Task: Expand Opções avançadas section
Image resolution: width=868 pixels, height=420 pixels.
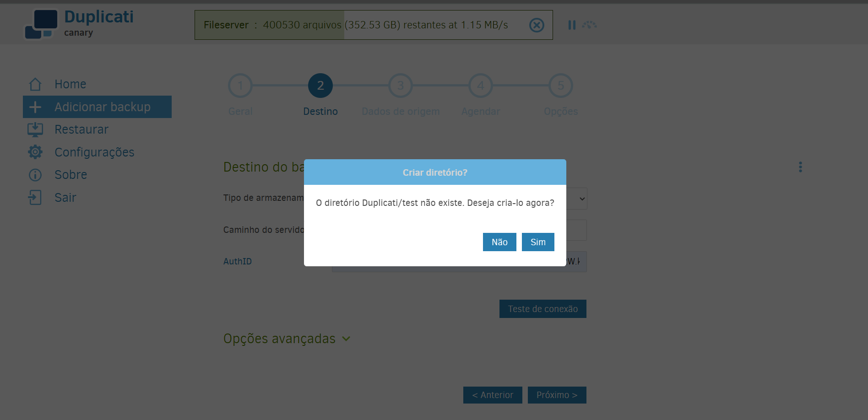Action: 287,339
